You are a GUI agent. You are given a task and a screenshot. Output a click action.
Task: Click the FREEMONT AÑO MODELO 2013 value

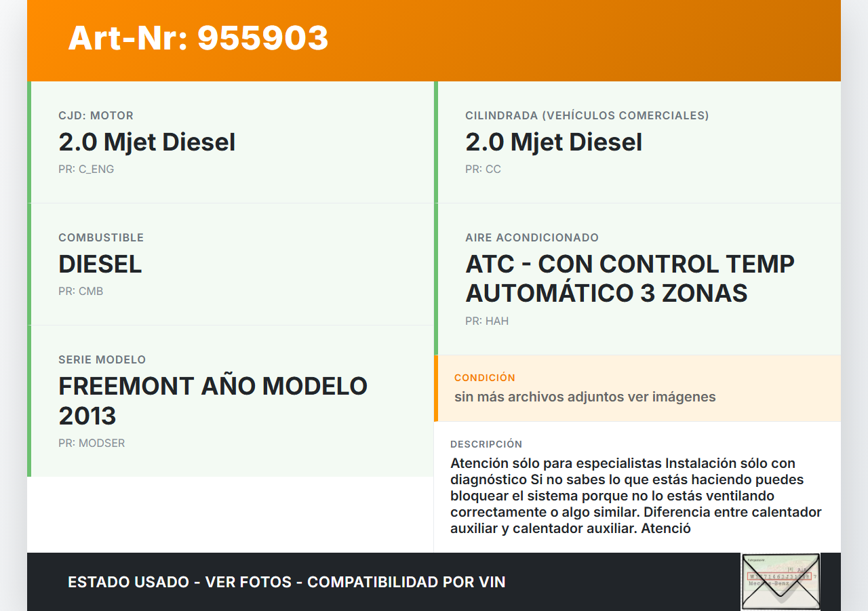click(212, 401)
